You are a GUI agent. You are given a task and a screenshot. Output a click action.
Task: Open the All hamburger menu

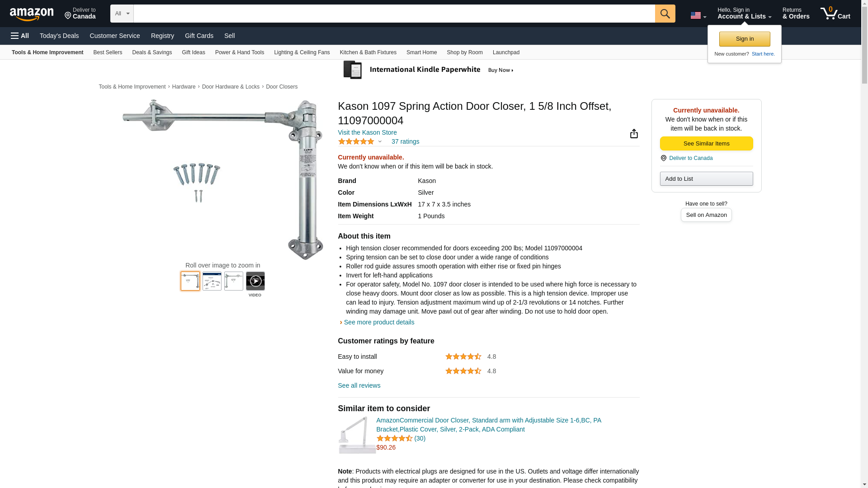point(20,36)
